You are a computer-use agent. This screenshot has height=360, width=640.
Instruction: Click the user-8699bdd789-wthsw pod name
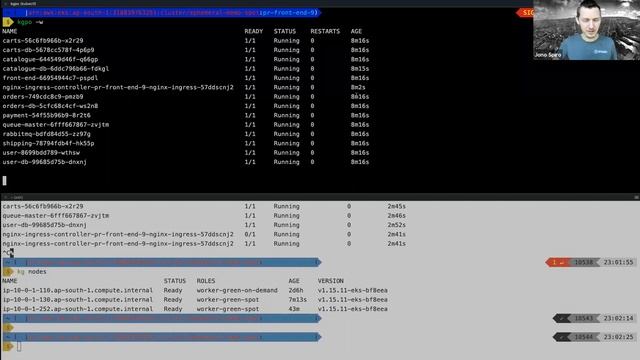click(41, 153)
